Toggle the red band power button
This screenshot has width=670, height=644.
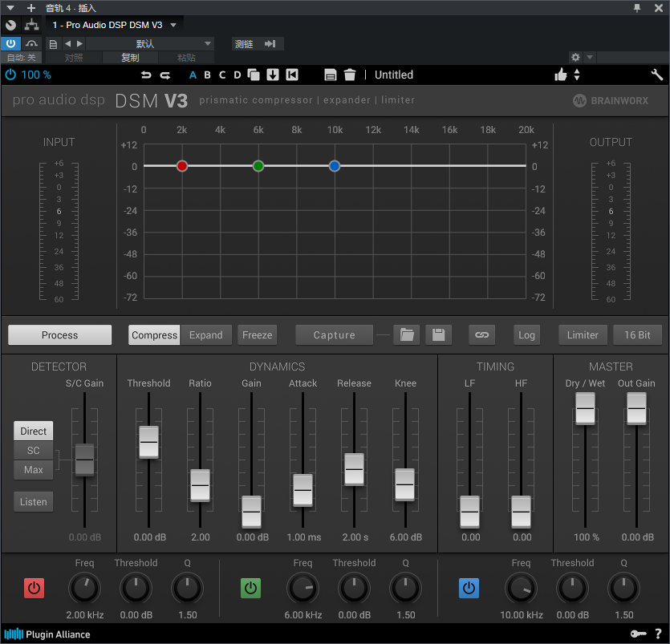coord(34,589)
